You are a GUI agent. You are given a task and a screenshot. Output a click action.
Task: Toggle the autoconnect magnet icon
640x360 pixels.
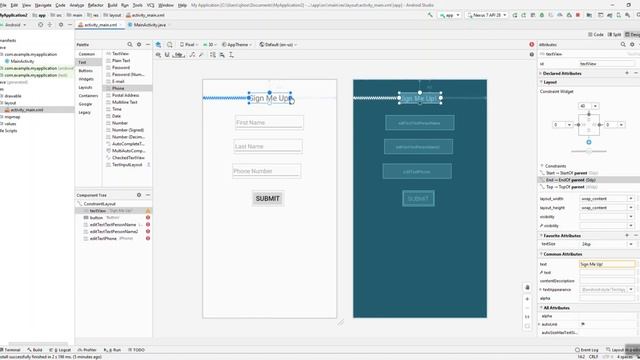(167, 55)
